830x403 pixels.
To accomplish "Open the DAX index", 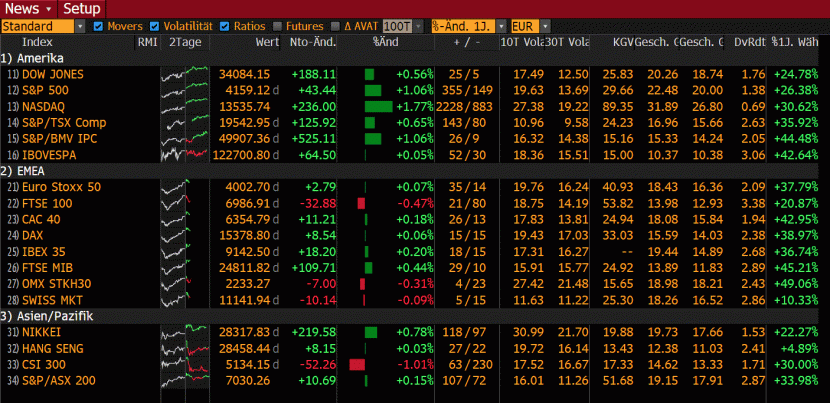I will 32,236.
